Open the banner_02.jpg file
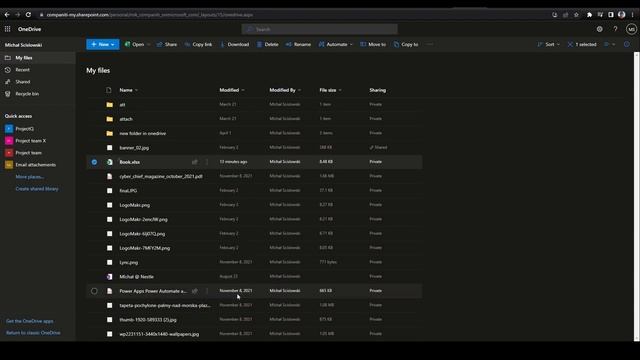This screenshot has width=640, height=360. [134, 148]
